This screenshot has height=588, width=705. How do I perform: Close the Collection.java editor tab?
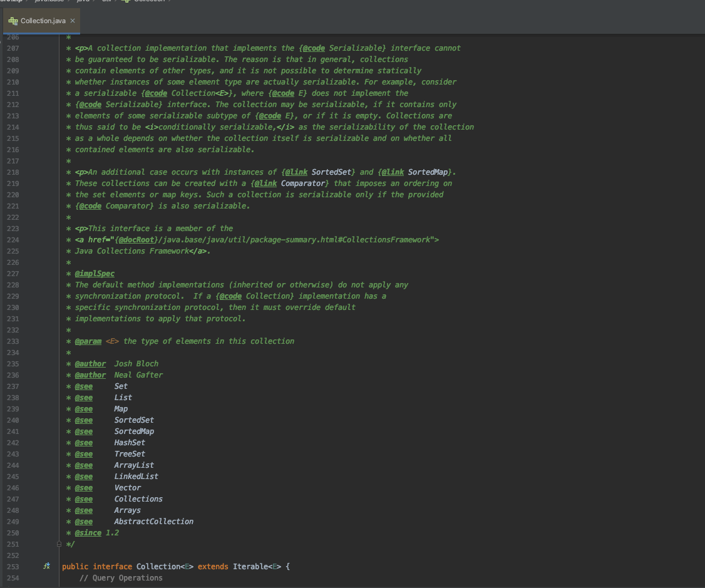pos(73,21)
